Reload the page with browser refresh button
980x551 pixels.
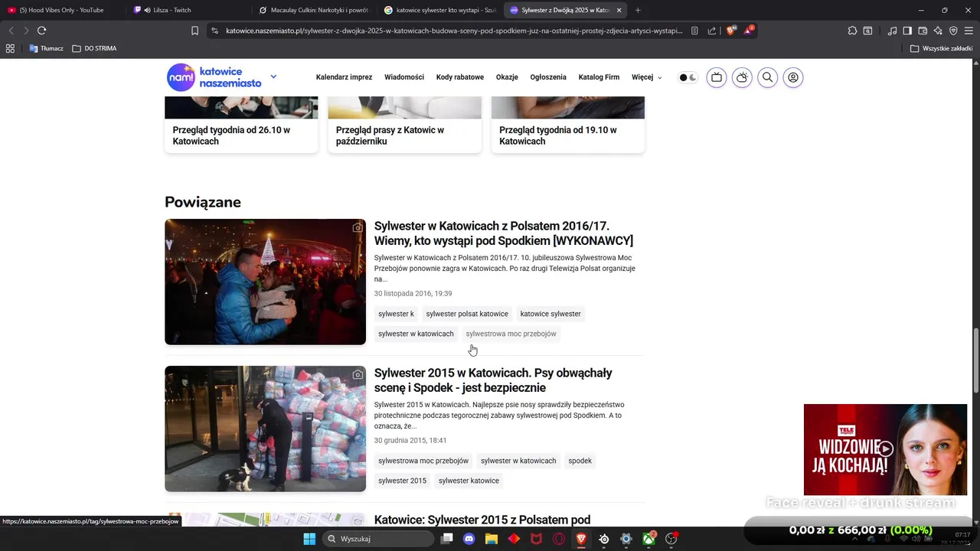[x=41, y=31]
